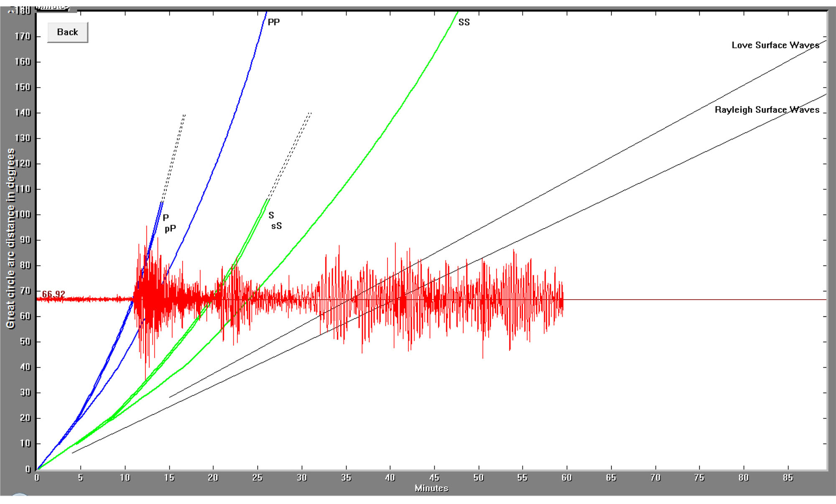Select the SS travel-time curve label
The height and width of the screenshot is (504, 836).
pyautogui.click(x=464, y=22)
